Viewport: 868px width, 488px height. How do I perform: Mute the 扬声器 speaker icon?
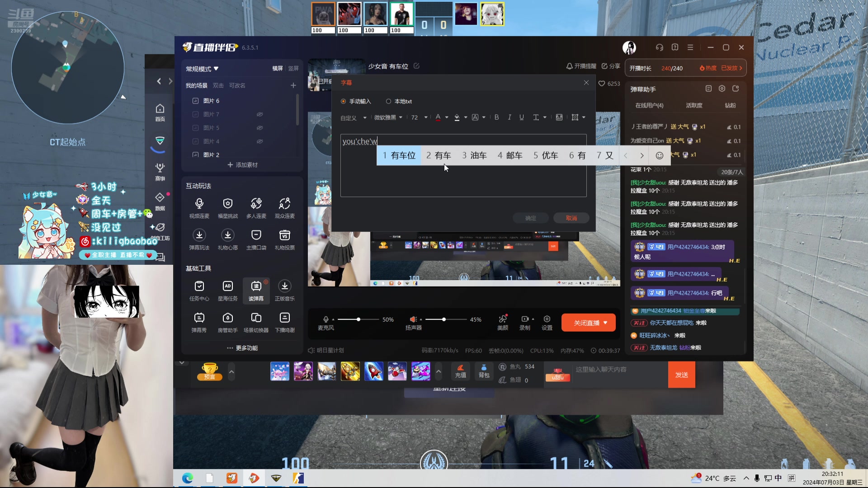coord(413,319)
